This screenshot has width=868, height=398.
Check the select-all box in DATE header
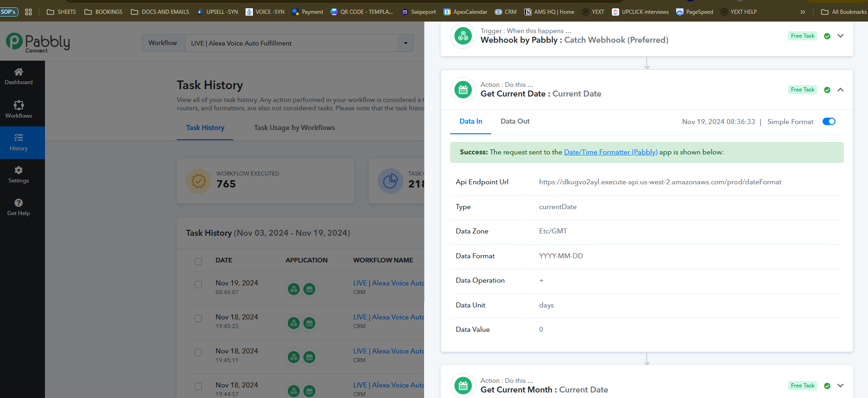click(198, 261)
